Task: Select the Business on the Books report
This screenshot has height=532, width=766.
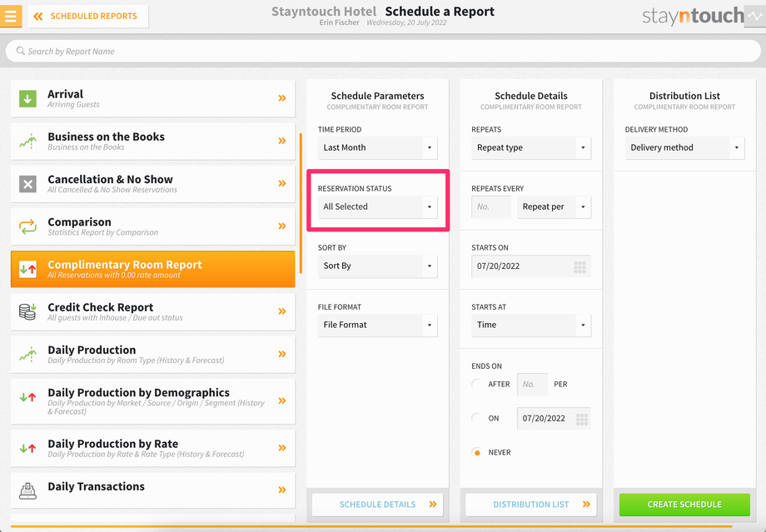Action: pyautogui.click(x=153, y=141)
